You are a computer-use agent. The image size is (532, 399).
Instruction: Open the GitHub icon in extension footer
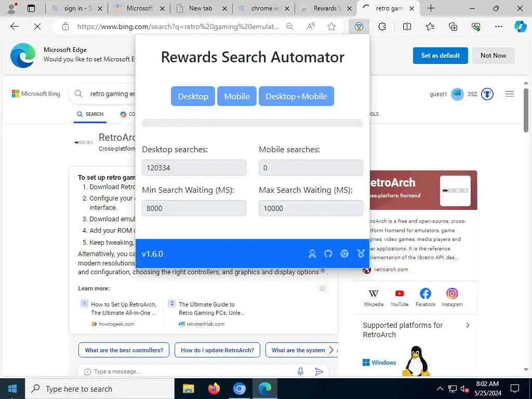point(328,254)
